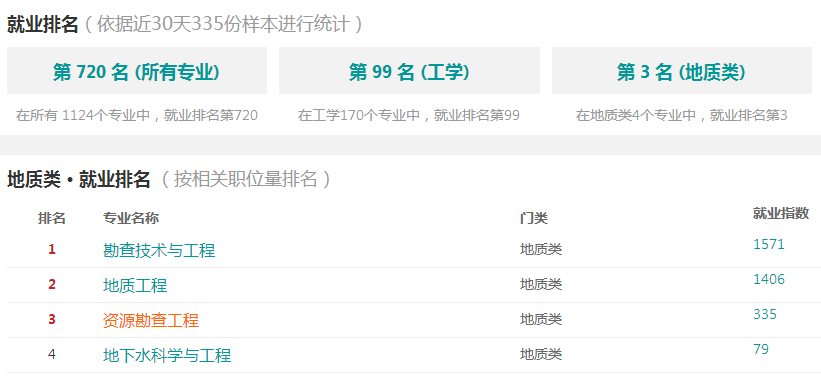Click employment index value 1406
Image resolution: width=821 pixels, height=383 pixels.
[769, 279]
